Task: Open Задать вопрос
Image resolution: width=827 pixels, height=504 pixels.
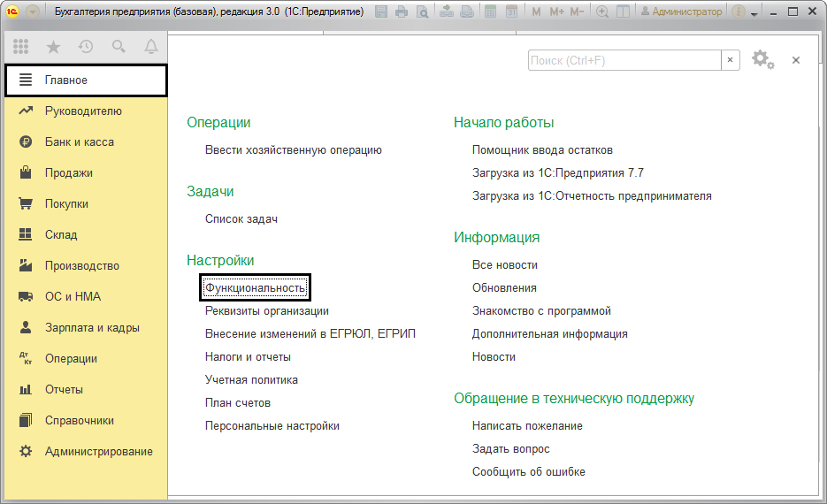Action: tap(510, 449)
